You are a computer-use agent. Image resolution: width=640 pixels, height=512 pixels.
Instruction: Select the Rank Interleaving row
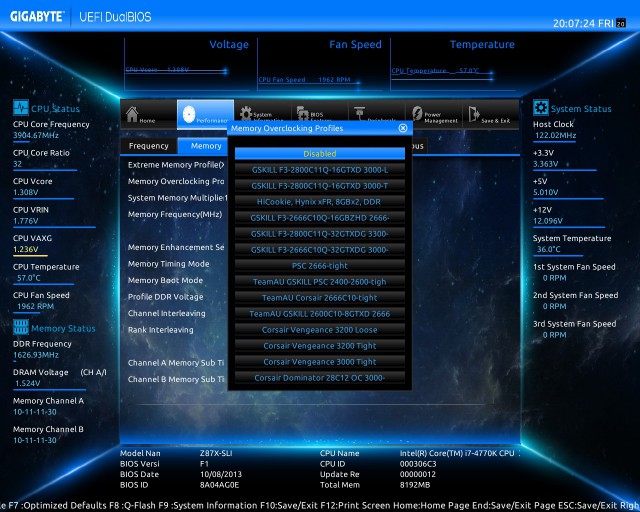coord(160,330)
